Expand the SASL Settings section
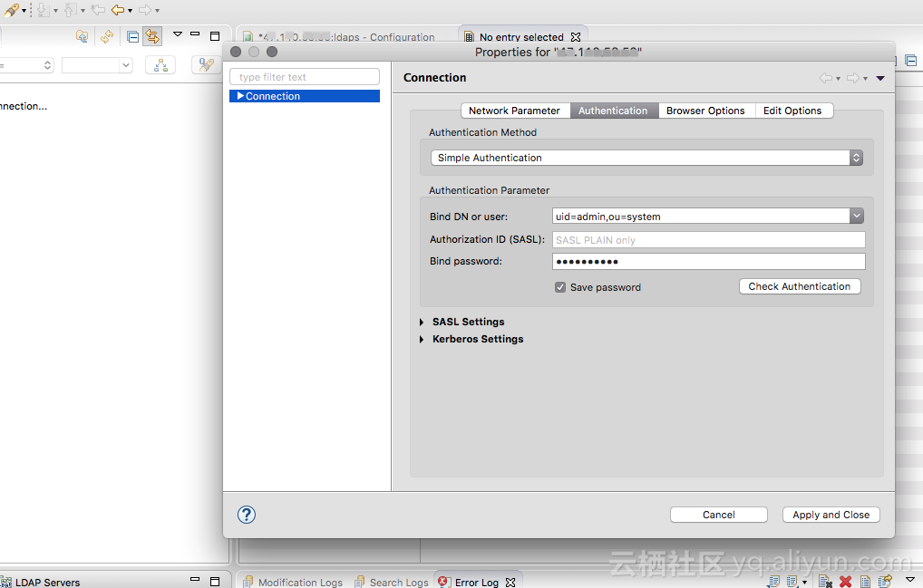 coord(422,322)
